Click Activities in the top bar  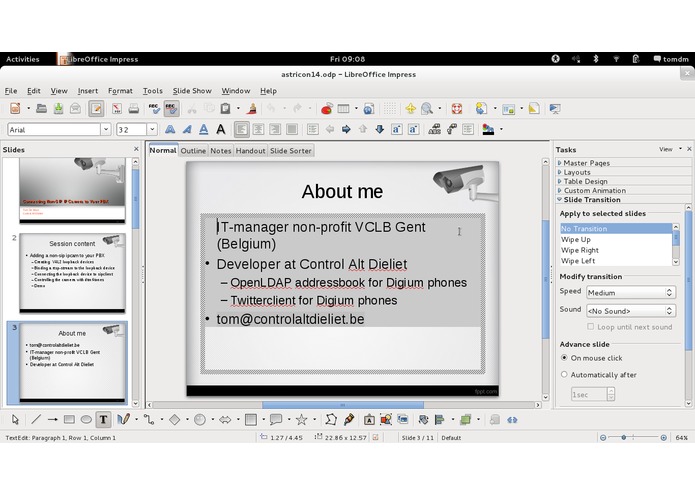pos(23,59)
